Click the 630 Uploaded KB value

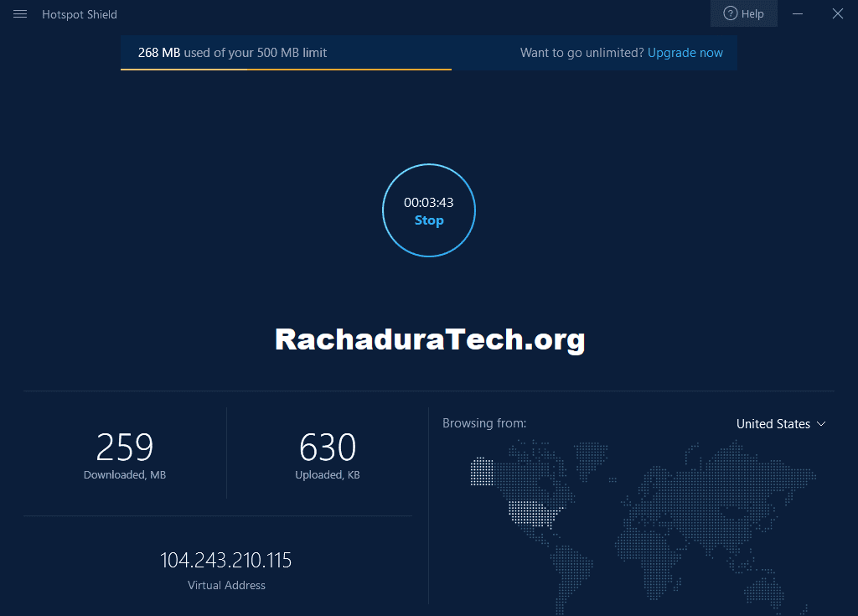point(328,448)
